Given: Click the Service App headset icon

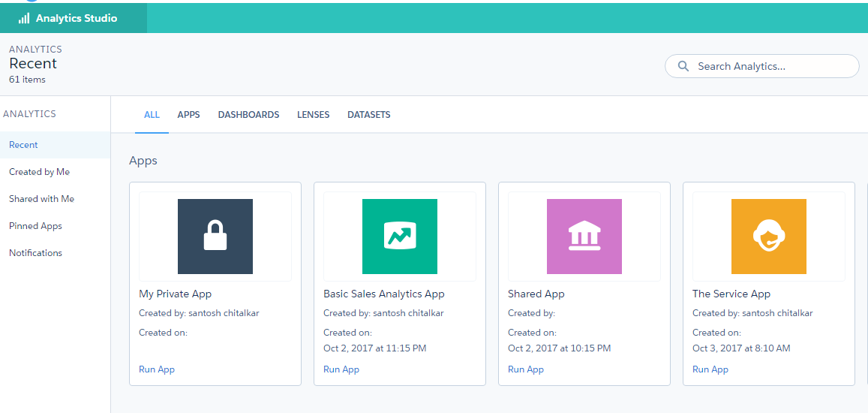Looking at the screenshot, I should pyautogui.click(x=769, y=237).
